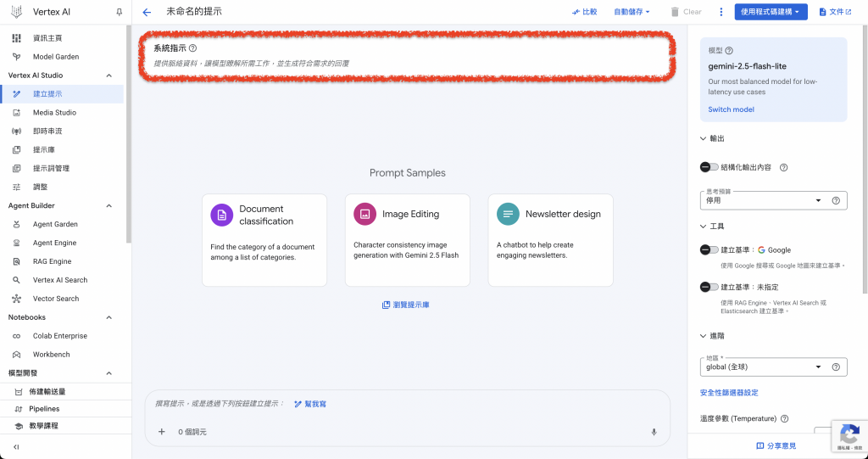Click the 分享意見 feedback button
868x459 pixels.
[776, 445]
